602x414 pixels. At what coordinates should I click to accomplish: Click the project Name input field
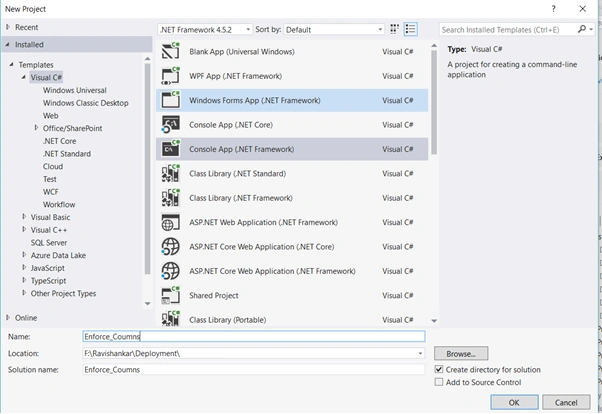coord(254,336)
